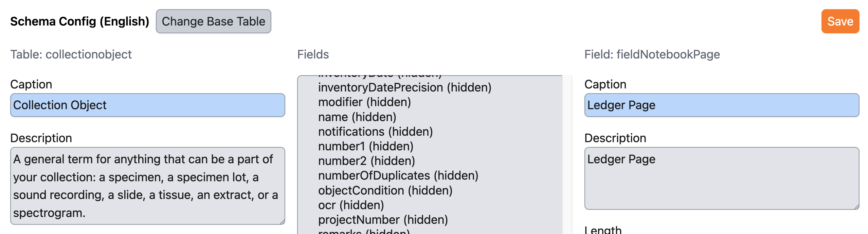Viewport: 868px width, 234px height.
Task: Save the schema configuration
Action: [x=840, y=21]
